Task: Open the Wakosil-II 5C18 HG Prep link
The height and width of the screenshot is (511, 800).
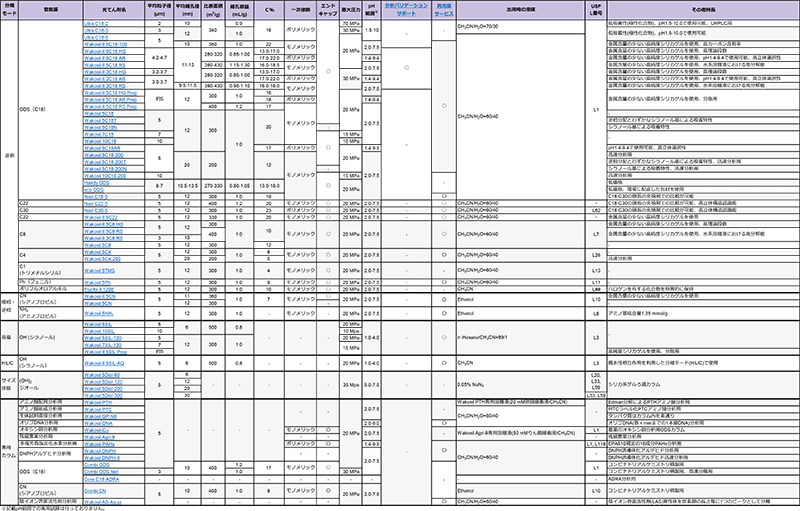Action: [x=111, y=93]
